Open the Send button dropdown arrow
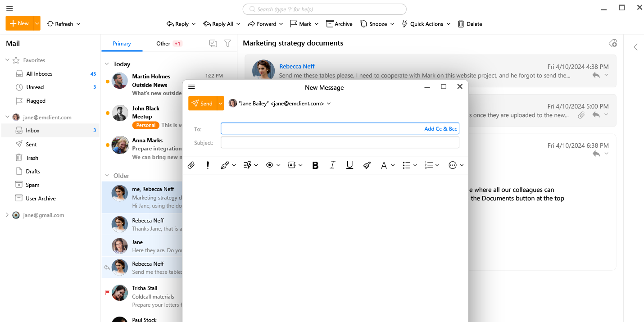 [x=220, y=104]
